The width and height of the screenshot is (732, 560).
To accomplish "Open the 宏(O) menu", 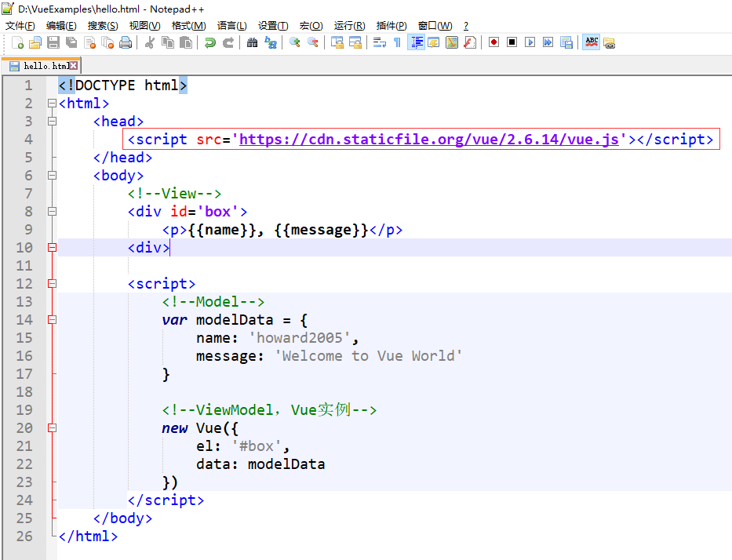I will click(x=311, y=26).
